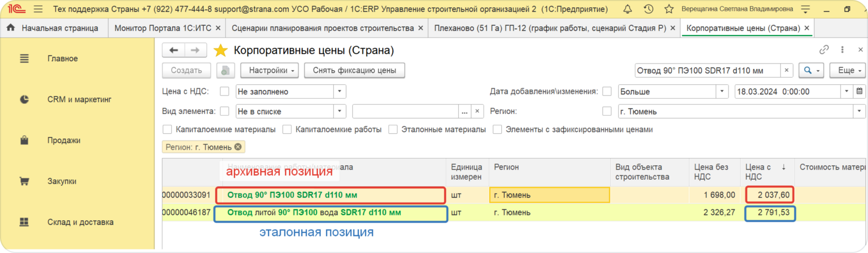
Task: Click CRM и маркетинг pie icon
Action: (24, 99)
